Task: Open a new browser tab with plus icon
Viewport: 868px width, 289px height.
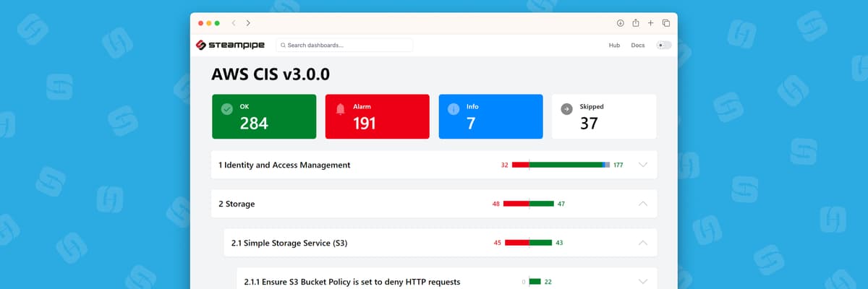Action: click(650, 23)
